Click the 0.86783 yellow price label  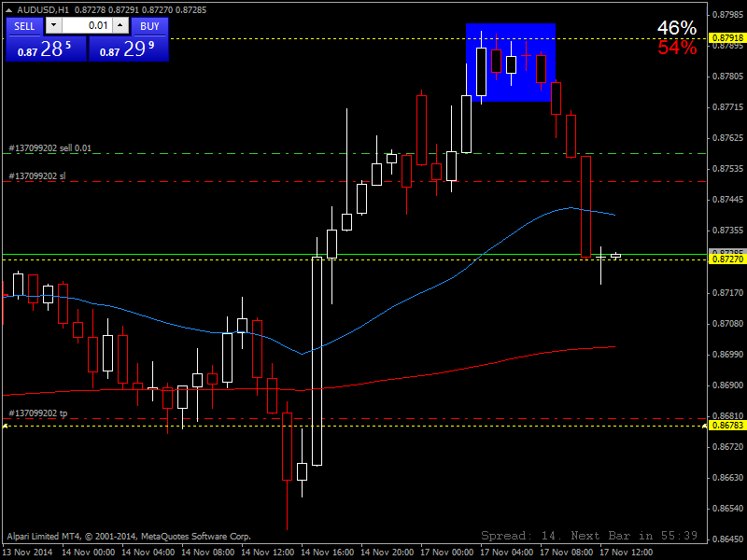727,425
